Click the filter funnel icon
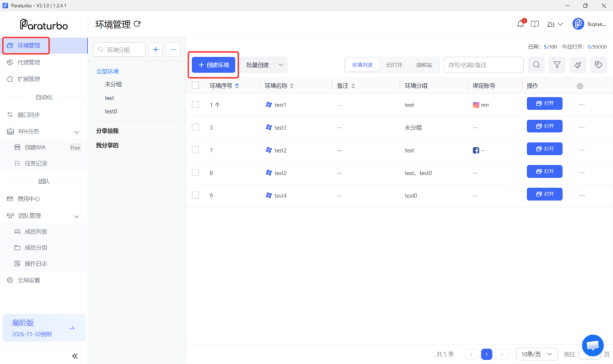 [x=557, y=65]
